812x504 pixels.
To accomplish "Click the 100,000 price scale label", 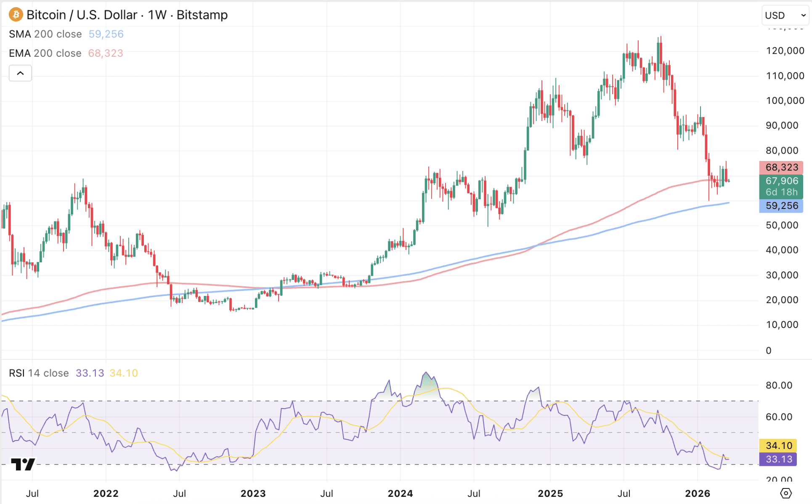I will tap(785, 101).
